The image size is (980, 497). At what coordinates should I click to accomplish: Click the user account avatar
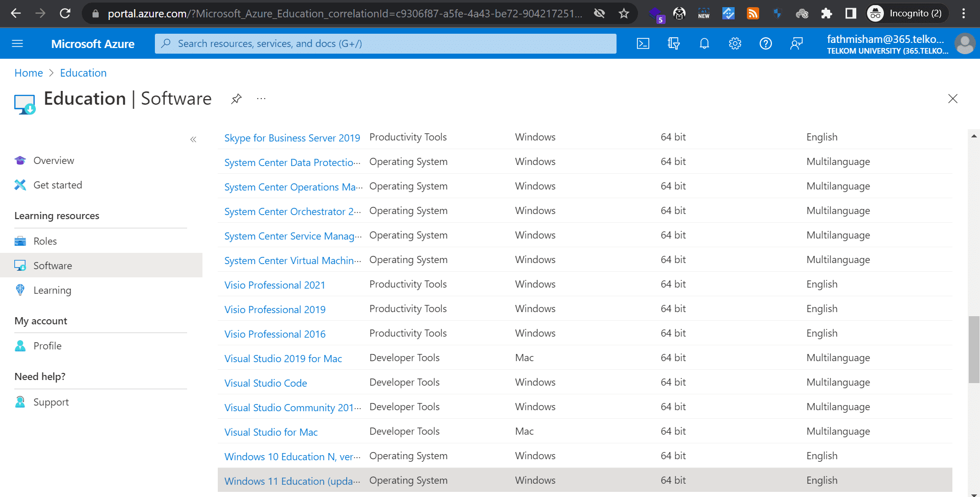965,44
